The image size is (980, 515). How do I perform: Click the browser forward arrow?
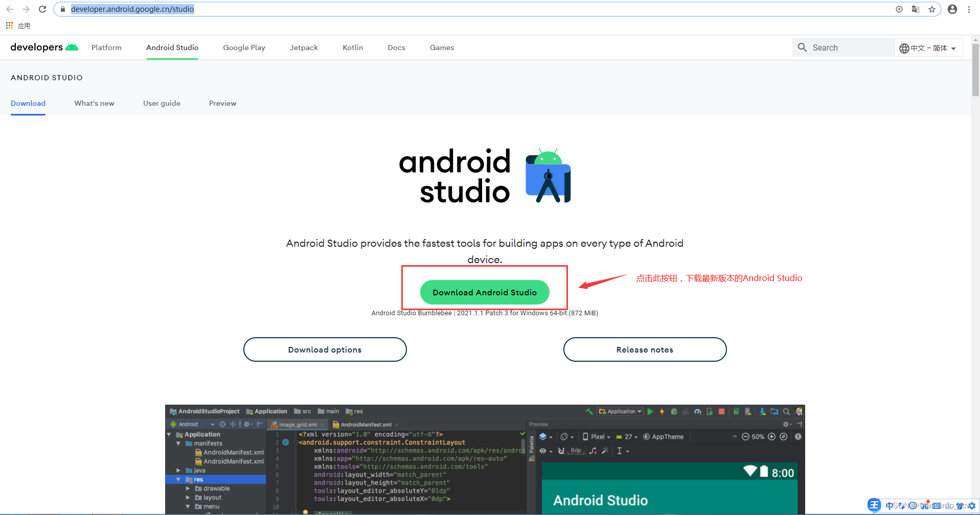tap(26, 9)
